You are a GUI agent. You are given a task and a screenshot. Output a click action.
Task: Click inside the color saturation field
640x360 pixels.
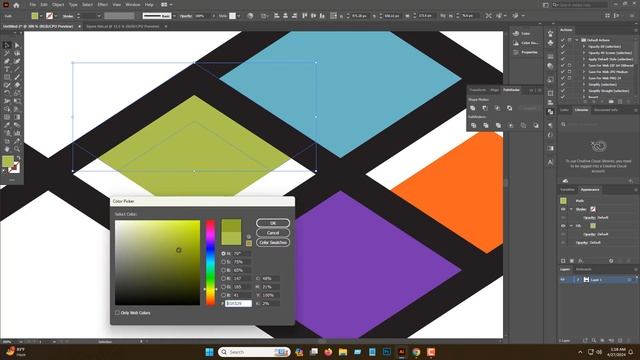click(158, 263)
